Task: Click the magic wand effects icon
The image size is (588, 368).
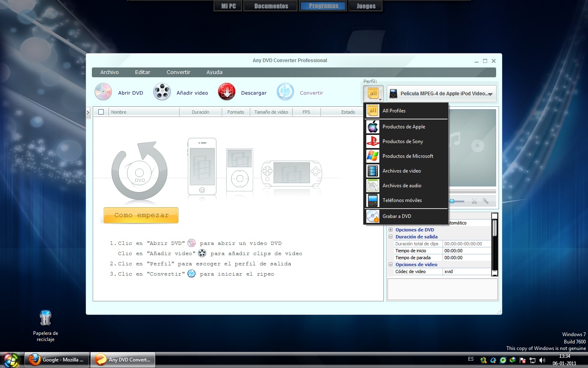Action: (x=486, y=201)
